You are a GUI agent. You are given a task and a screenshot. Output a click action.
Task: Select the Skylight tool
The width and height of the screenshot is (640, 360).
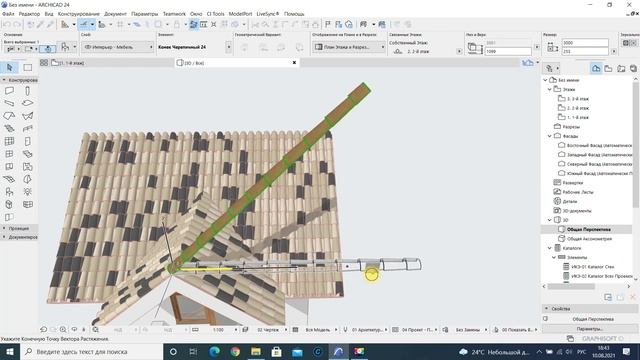[27, 154]
